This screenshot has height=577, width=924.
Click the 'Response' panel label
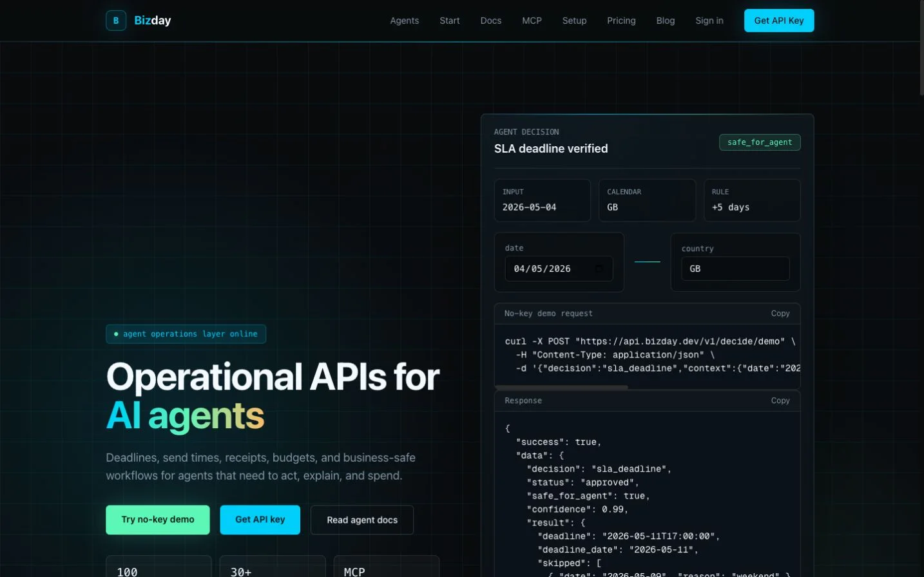[523, 401]
